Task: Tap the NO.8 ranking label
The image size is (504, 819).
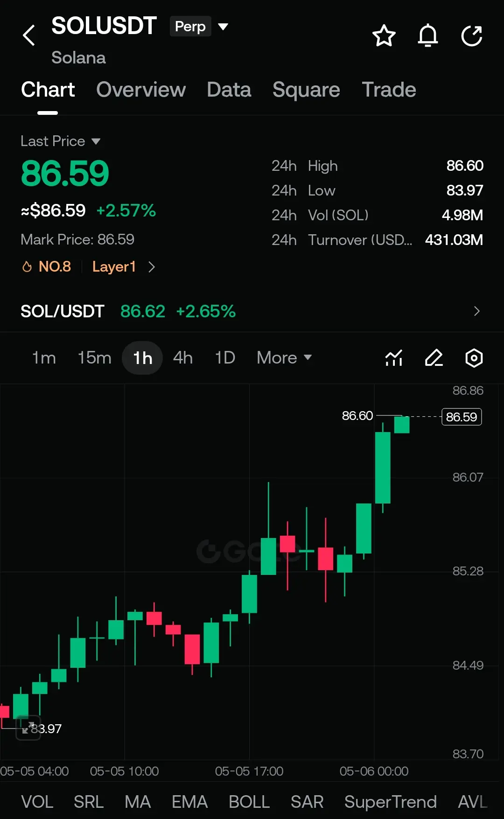Action: (x=55, y=266)
